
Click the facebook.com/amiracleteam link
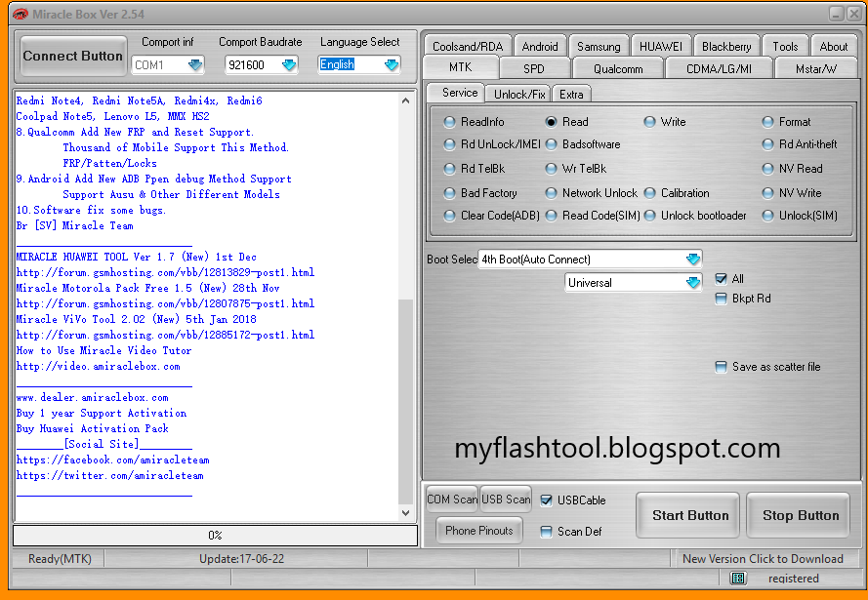coord(113,460)
